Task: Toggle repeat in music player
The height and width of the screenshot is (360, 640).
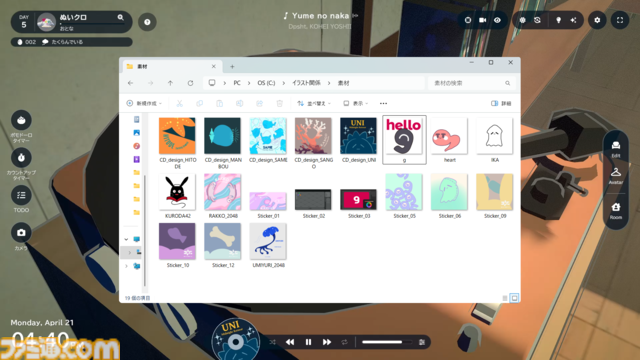Action: [344, 342]
